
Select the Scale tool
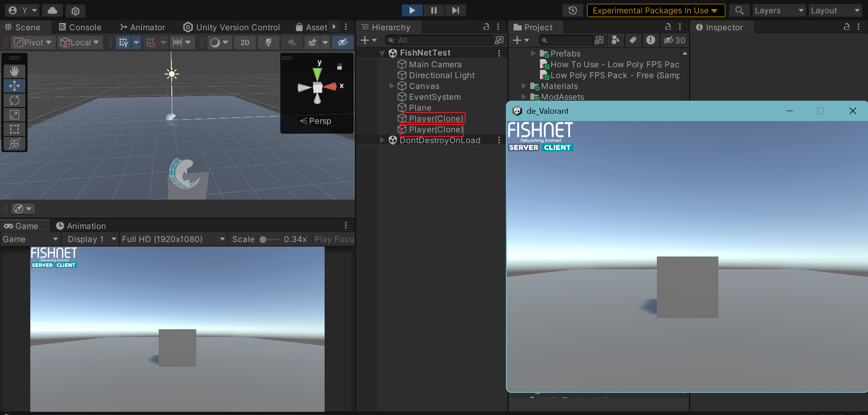click(14, 115)
